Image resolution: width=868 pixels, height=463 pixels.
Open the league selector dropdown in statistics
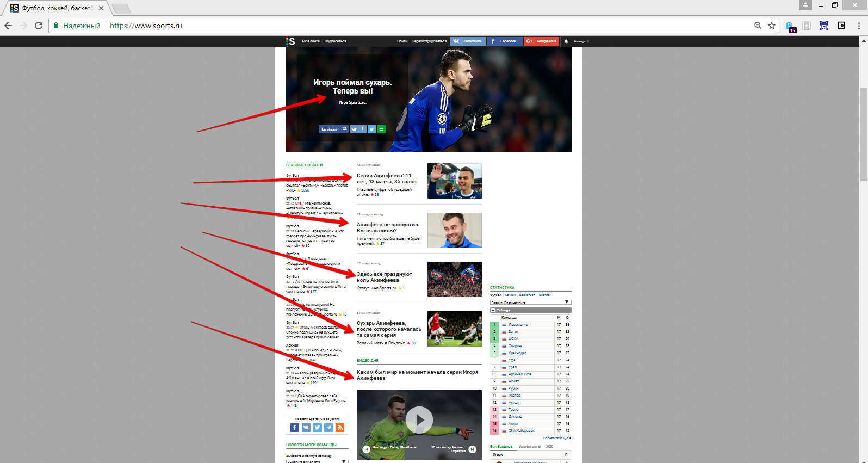click(530, 302)
